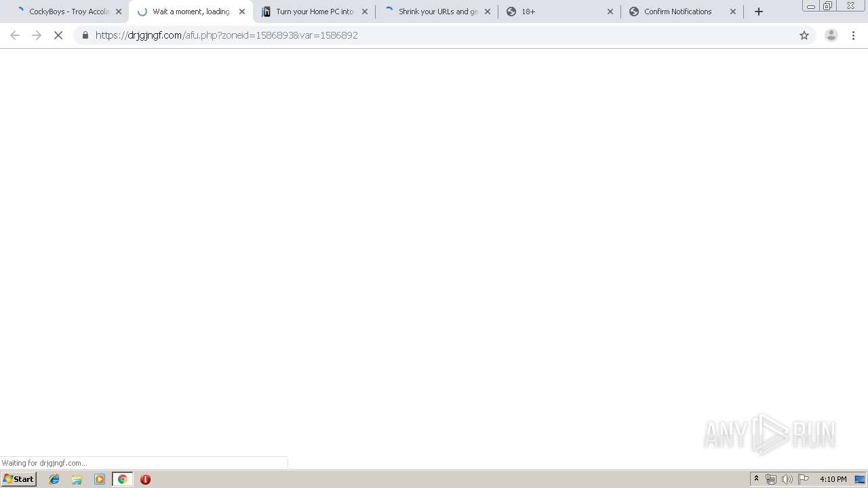Open the Action Center flag icon
This screenshot has width=868, height=488.
[804, 479]
